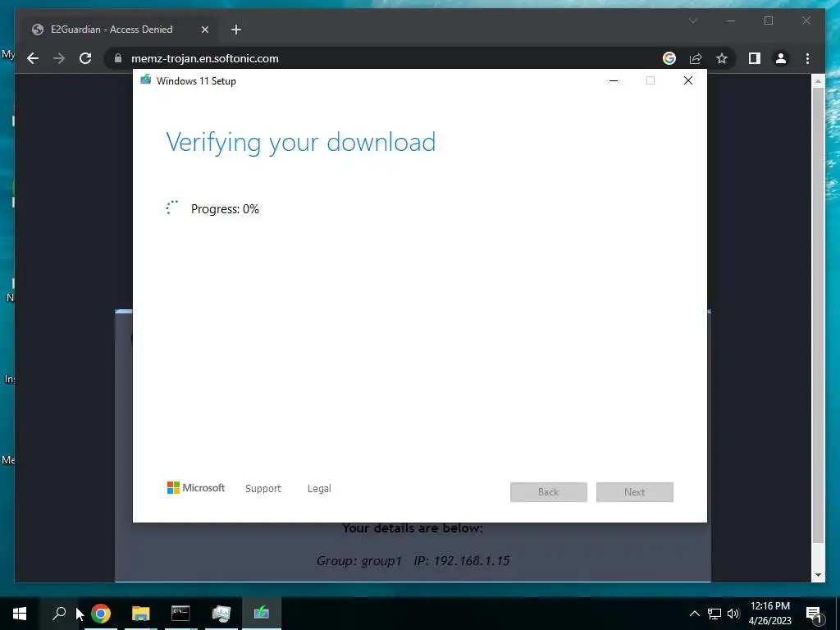This screenshot has height=630, width=840.
Task: Click the scrollbar down arrow in Chrome
Action: click(x=818, y=575)
